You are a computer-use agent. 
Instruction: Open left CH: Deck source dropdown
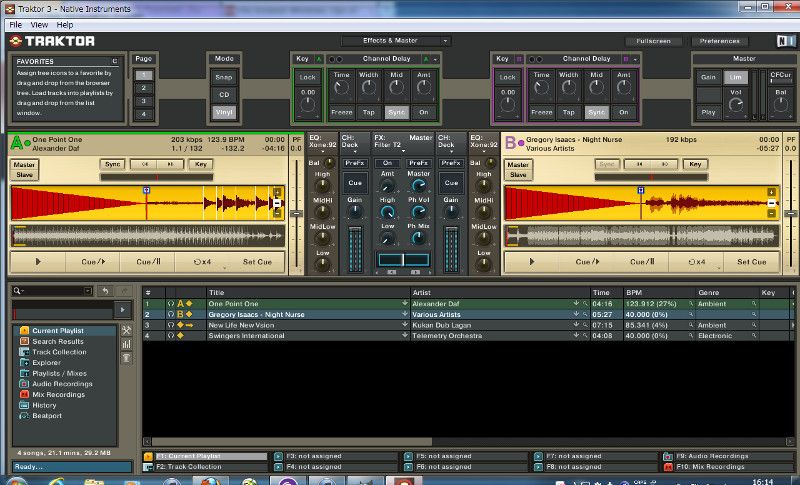pyautogui.click(x=355, y=151)
